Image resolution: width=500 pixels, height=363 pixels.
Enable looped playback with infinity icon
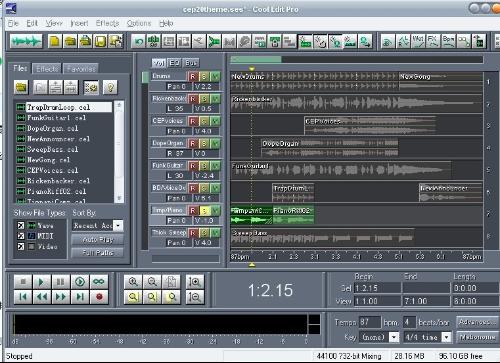(x=99, y=282)
